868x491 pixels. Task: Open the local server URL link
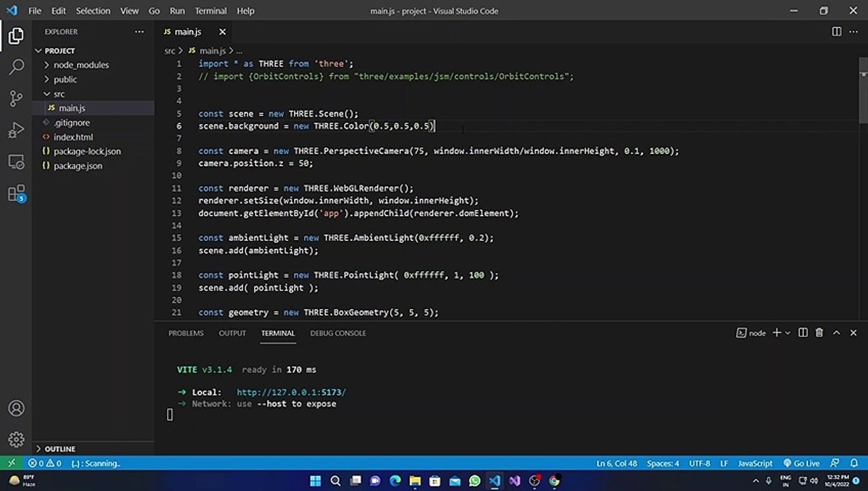[291, 392]
